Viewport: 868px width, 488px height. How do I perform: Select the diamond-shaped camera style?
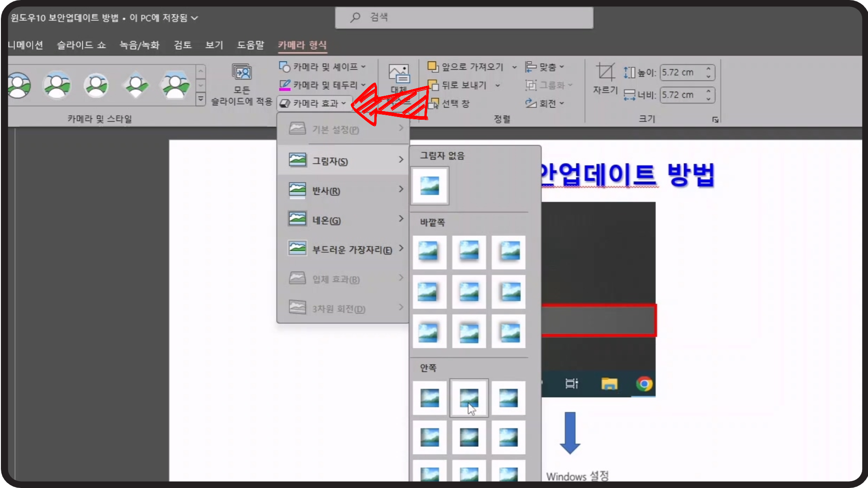(x=136, y=85)
